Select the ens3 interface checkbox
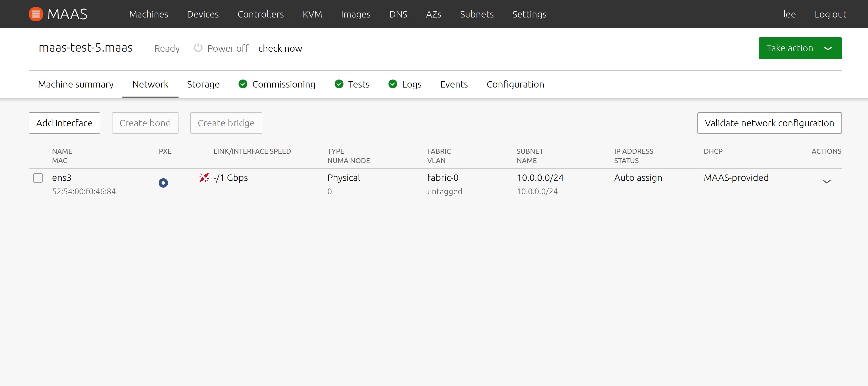 click(x=38, y=178)
